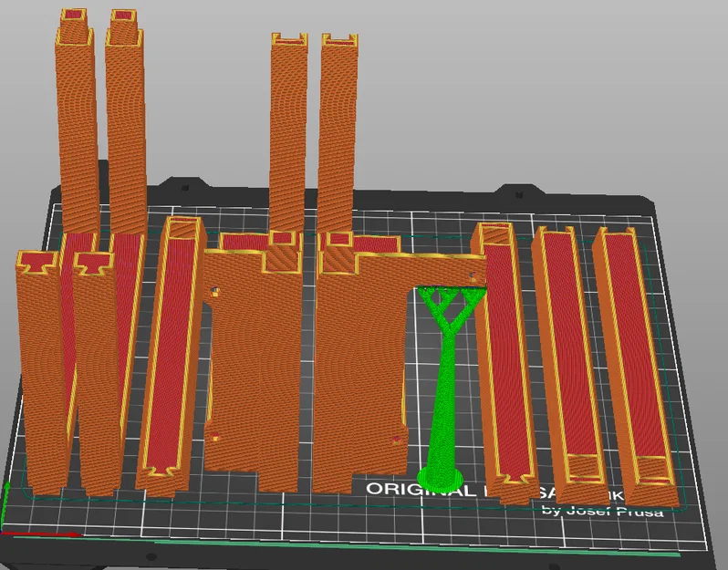Click the red X axis arrow at origin
This screenshot has height=570, width=728.
tap(41, 534)
